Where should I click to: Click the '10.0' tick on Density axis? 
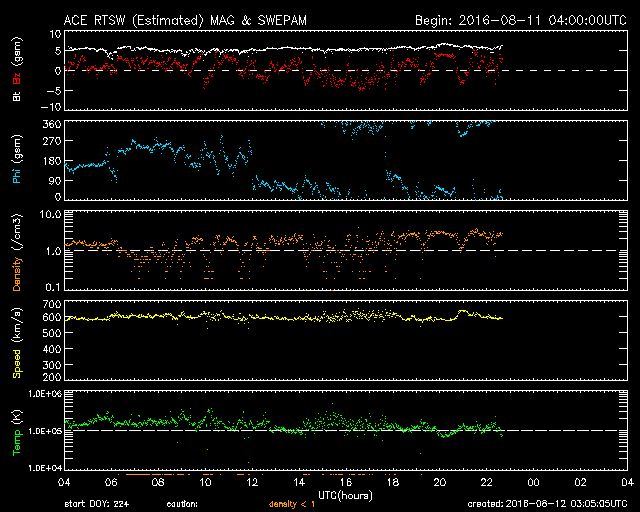click(x=50, y=214)
